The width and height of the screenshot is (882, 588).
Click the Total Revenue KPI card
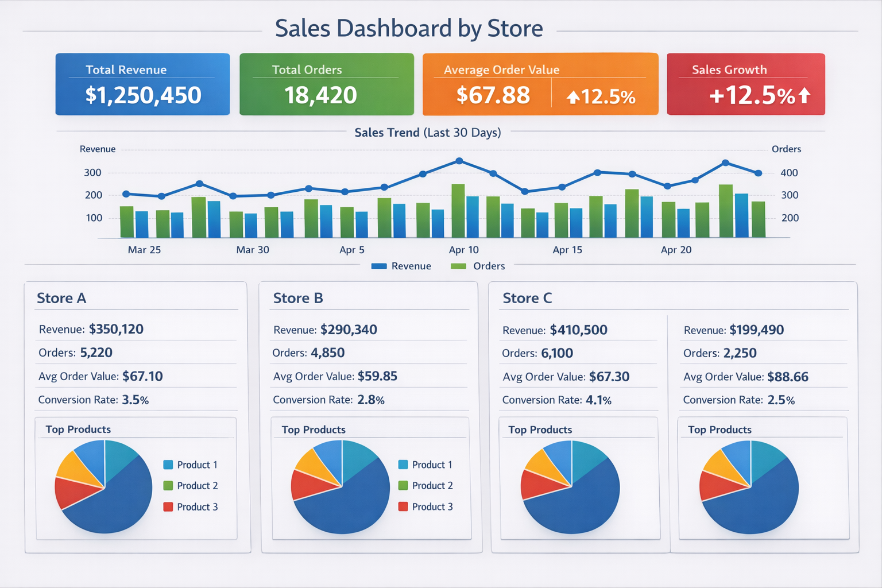[142, 84]
